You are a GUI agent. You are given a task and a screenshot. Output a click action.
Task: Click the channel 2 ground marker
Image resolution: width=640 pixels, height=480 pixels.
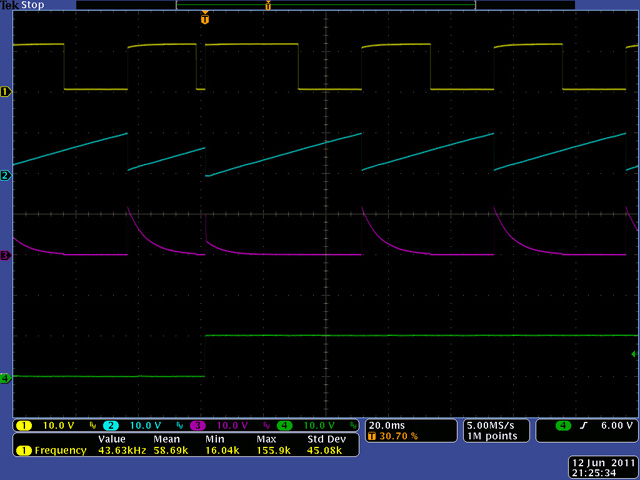pos(6,176)
